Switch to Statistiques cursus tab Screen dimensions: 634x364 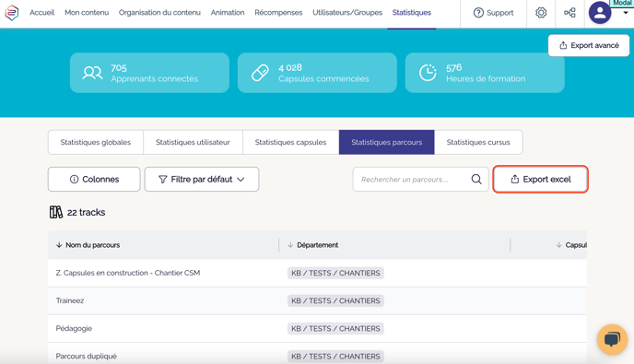tap(478, 142)
